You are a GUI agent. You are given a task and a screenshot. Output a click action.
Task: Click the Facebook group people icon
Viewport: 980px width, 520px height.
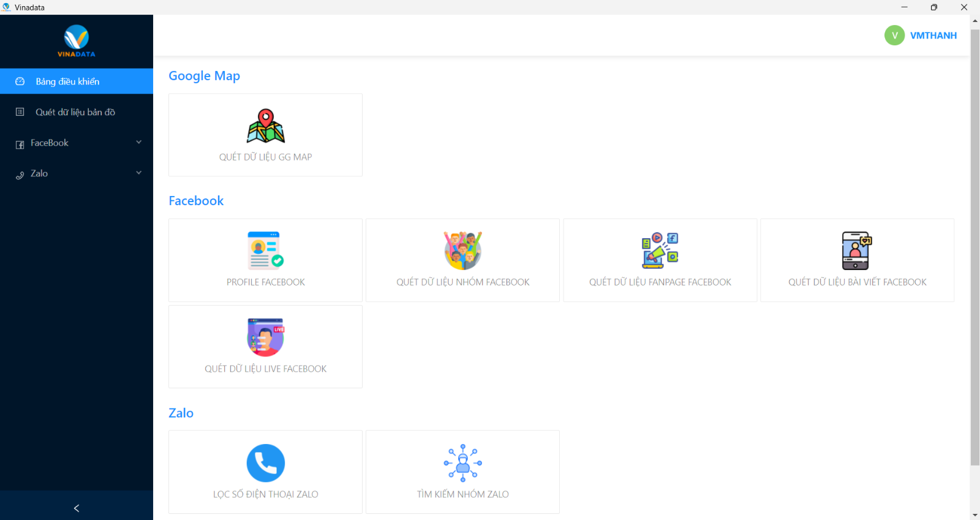(463, 251)
